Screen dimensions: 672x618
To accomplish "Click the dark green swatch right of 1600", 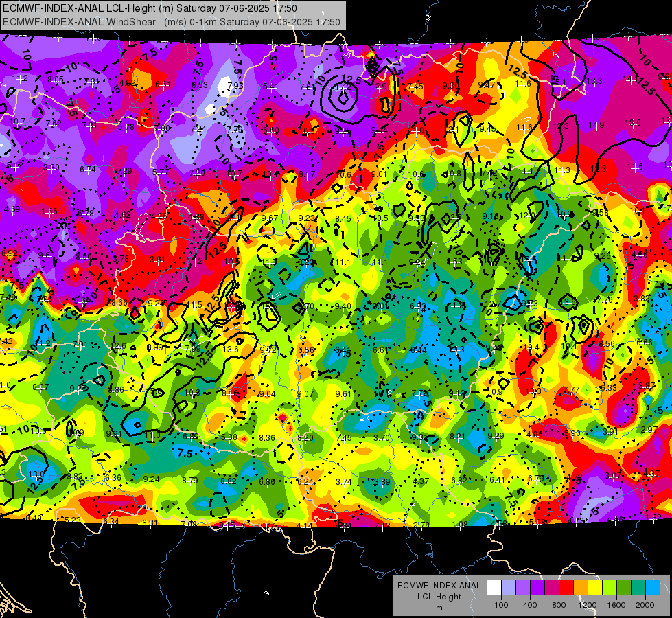I will coord(624,587).
